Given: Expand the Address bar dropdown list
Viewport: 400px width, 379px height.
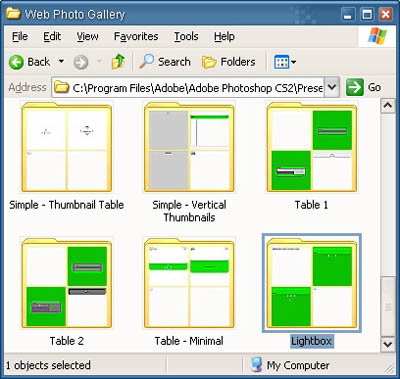Looking at the screenshot, I should [x=332, y=87].
